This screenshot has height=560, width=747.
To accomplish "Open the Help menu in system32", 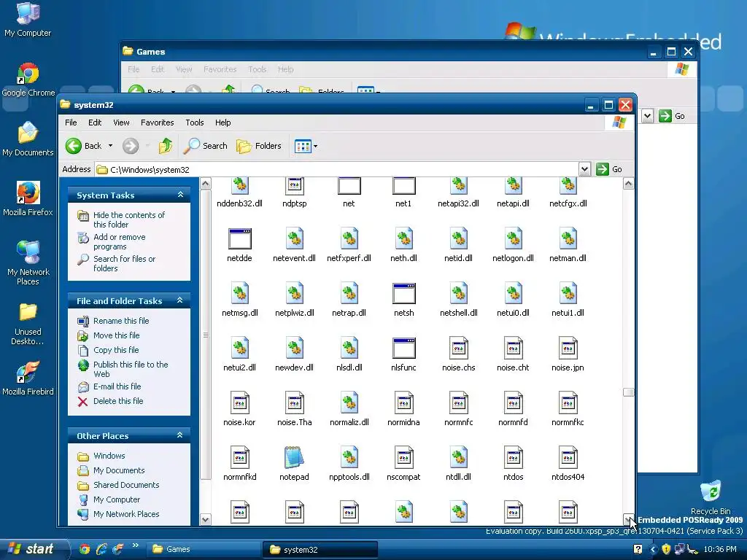I will (x=223, y=122).
